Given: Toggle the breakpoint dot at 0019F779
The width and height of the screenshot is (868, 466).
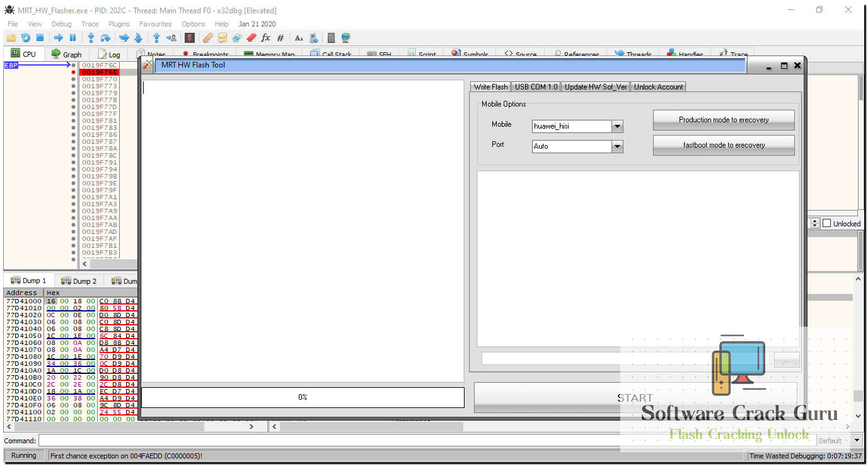Looking at the screenshot, I should tap(74, 93).
